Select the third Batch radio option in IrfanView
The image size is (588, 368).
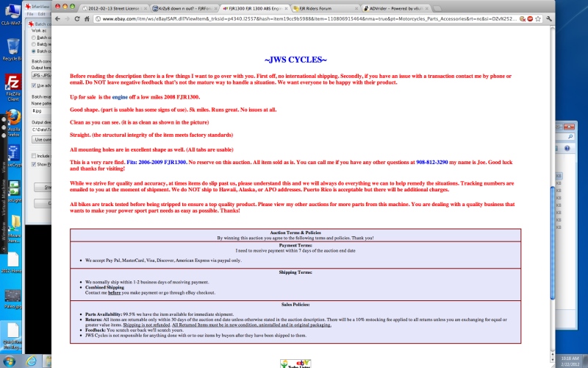[34, 51]
